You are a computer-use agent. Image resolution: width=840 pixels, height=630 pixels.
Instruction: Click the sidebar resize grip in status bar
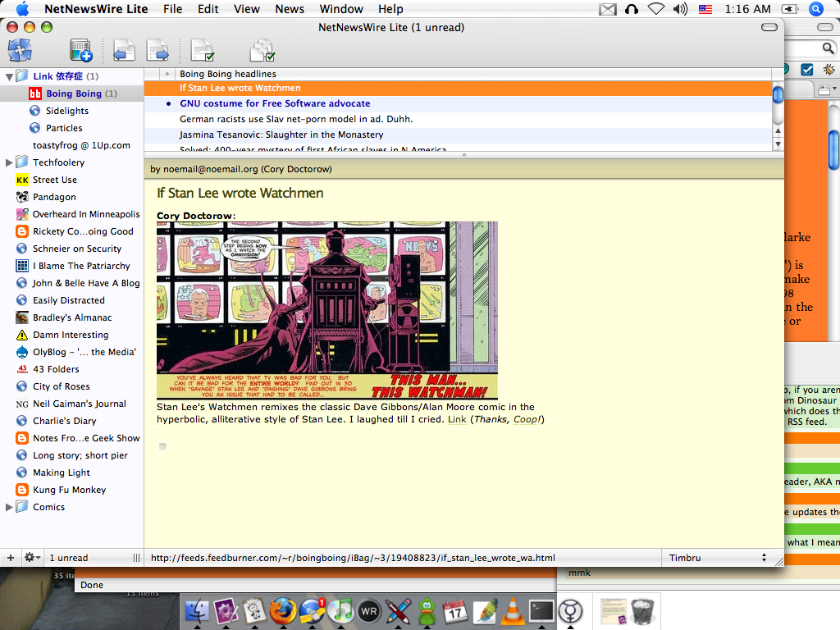click(x=136, y=558)
